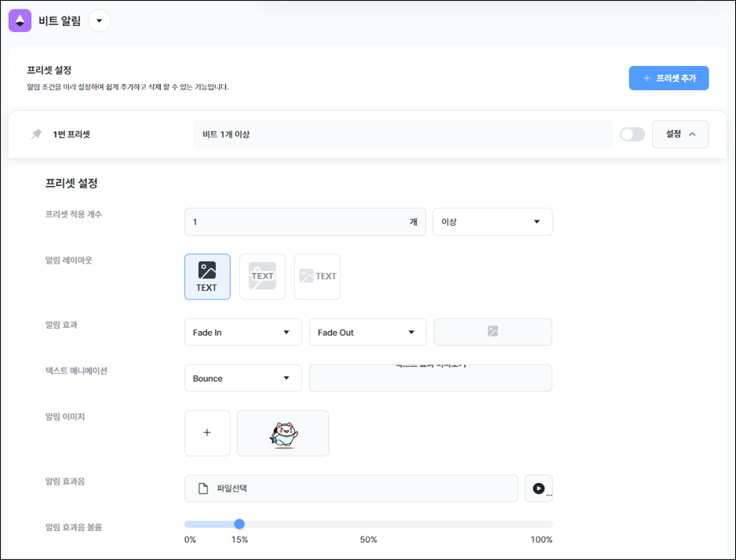Click the 50% mark on volume slider

tap(368, 540)
